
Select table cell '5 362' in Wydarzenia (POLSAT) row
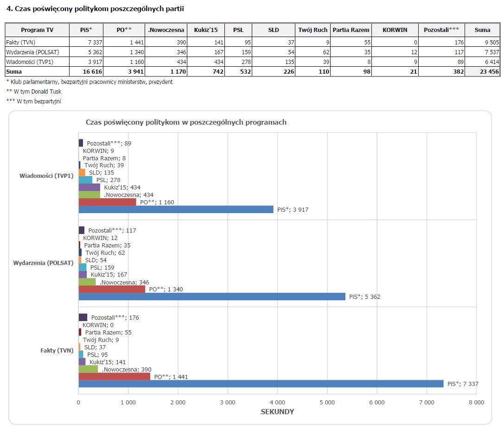click(86, 52)
